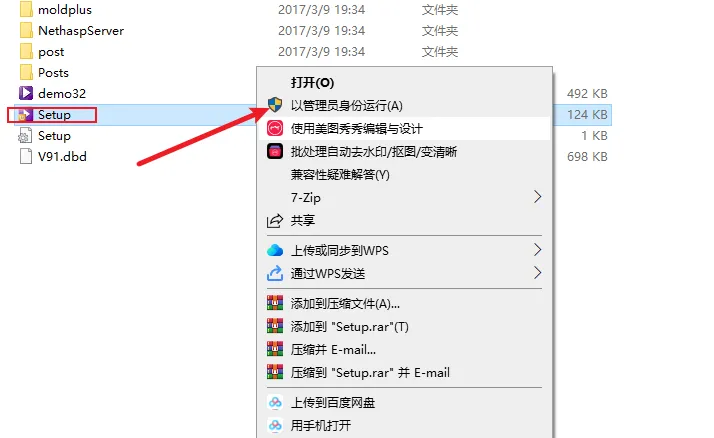Expand the 7-Zip submenu arrow
Screen dimensions: 714x438
point(537,197)
